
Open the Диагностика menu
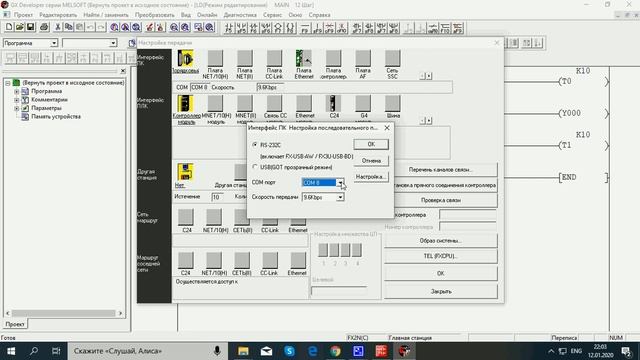point(240,15)
